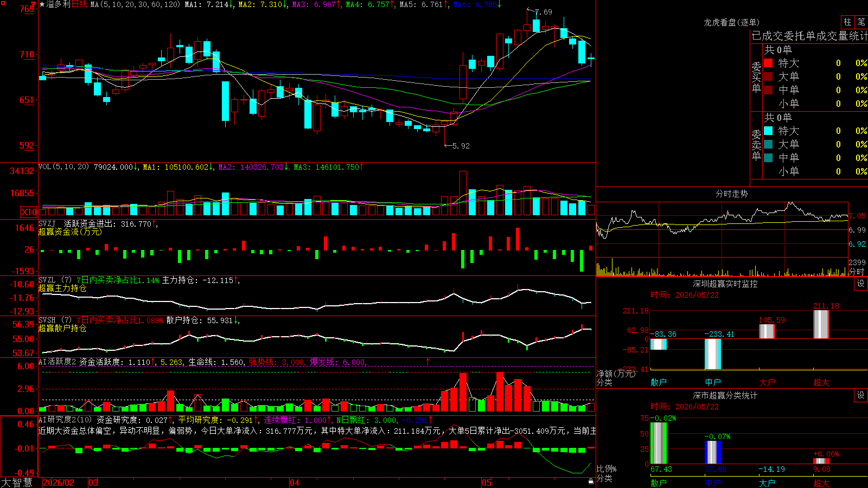Click 中户 category in 深圳超赢实时监控 chart
868x488 pixels.
(x=713, y=382)
